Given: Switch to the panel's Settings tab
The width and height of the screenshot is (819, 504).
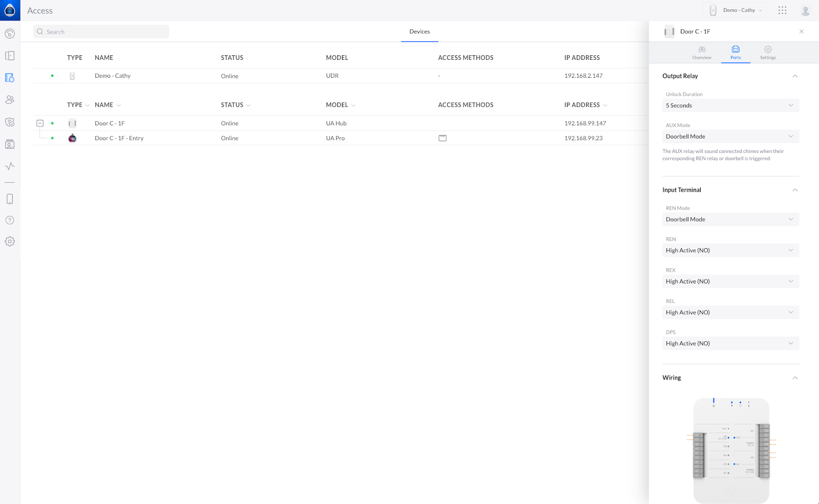Looking at the screenshot, I should 768,53.
